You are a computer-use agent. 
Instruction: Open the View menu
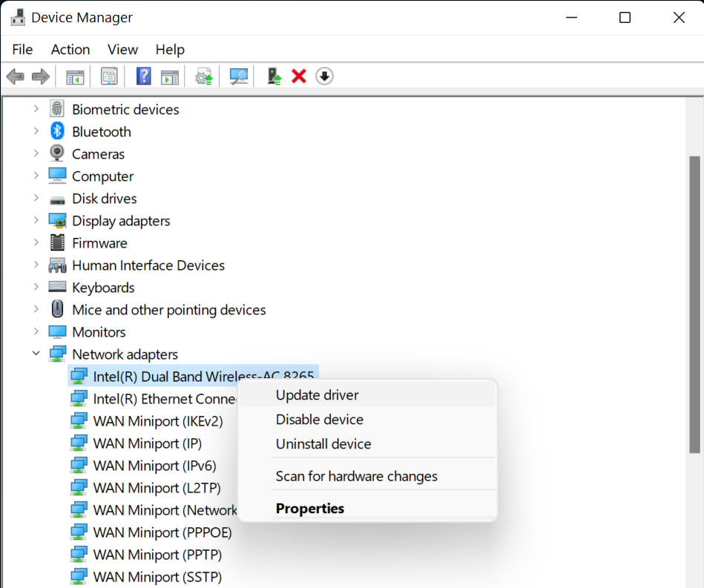[122, 49]
